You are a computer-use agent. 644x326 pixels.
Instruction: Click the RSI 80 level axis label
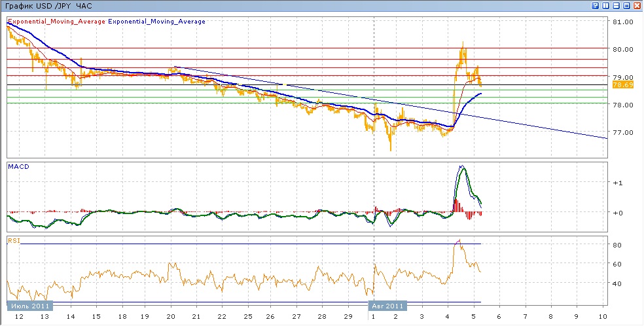[617, 245]
